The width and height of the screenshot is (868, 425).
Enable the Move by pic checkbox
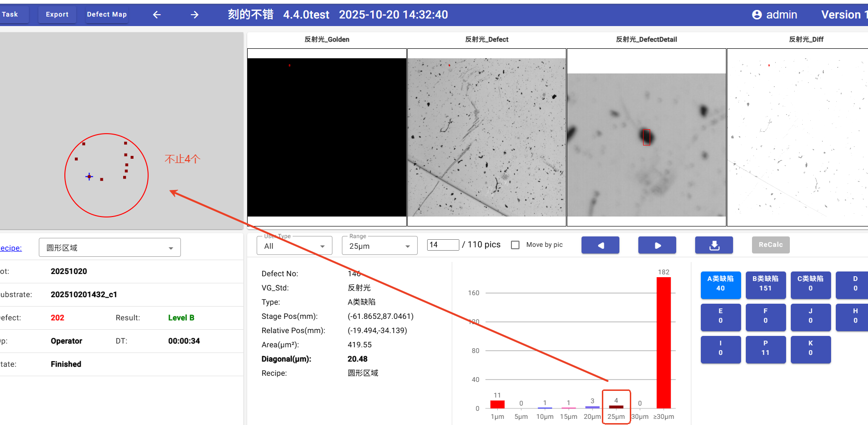tap(515, 245)
